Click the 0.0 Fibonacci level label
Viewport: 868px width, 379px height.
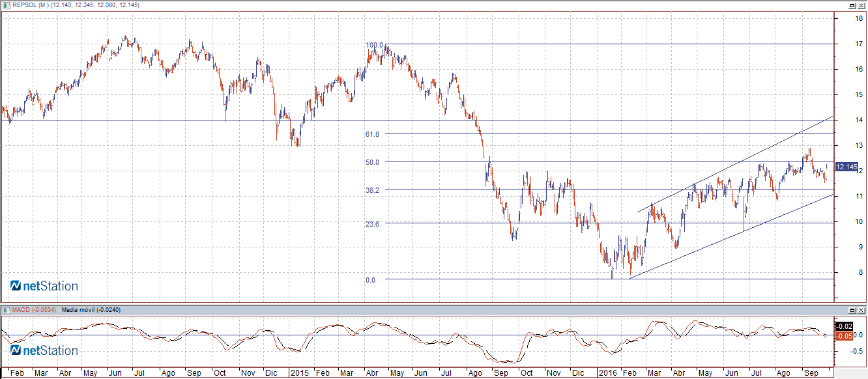tap(370, 280)
